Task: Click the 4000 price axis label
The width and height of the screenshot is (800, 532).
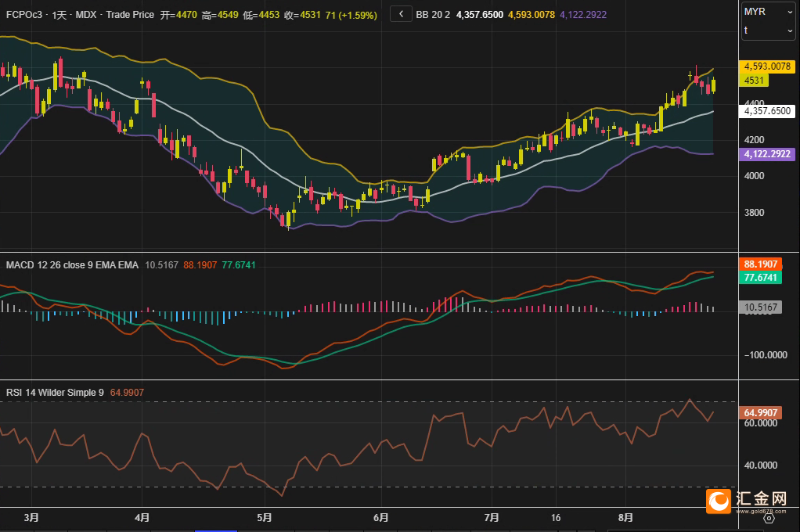Action: click(754, 176)
